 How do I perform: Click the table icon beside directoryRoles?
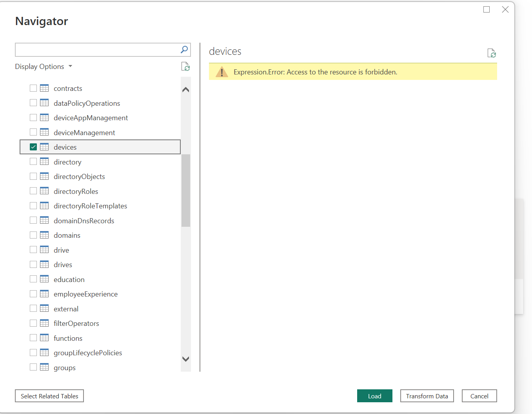click(x=44, y=191)
